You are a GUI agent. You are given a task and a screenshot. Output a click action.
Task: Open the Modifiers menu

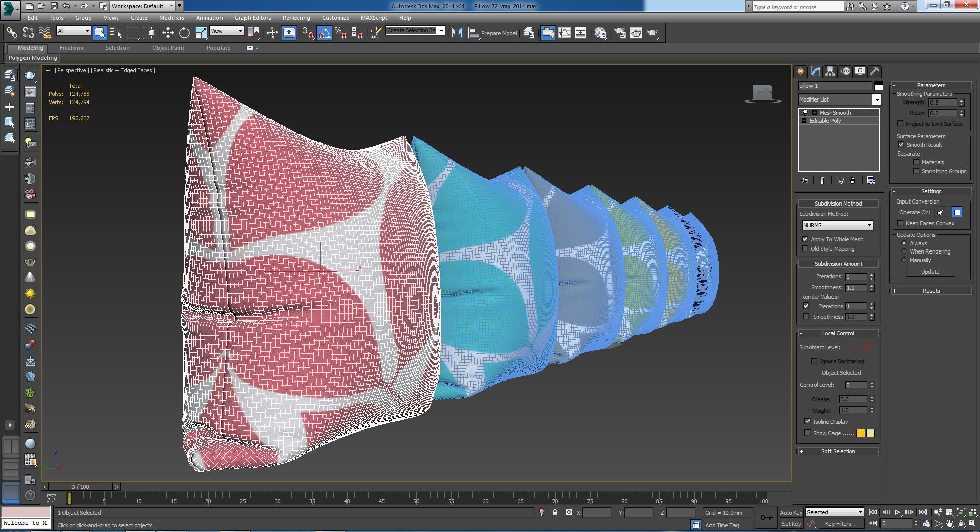pyautogui.click(x=171, y=18)
